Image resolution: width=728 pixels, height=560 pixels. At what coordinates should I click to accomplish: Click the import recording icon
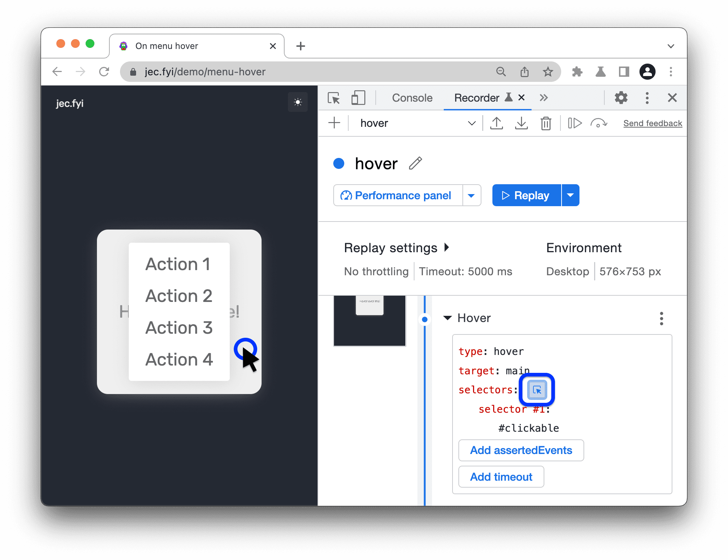coord(520,123)
